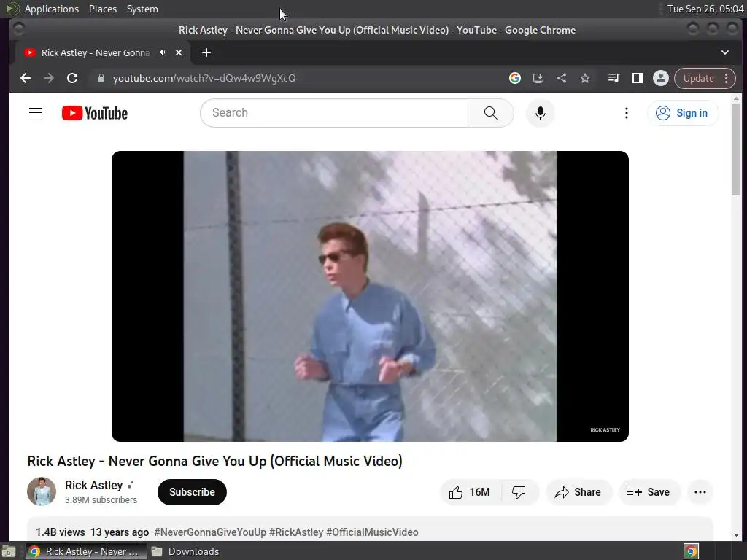Click the video title text
This screenshot has width=747, height=560.
(215, 461)
